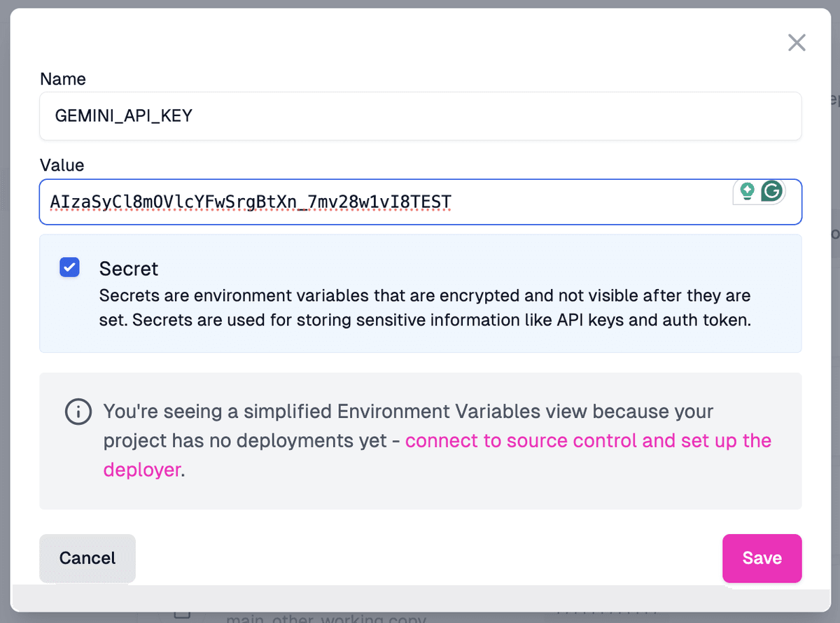Click the Value label above the input

point(62,165)
